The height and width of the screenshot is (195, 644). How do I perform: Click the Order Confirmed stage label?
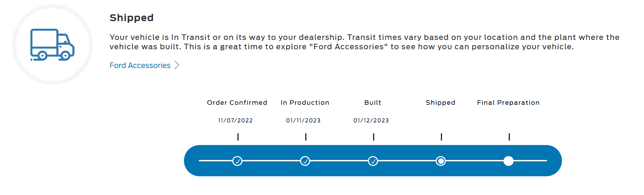coord(237,103)
